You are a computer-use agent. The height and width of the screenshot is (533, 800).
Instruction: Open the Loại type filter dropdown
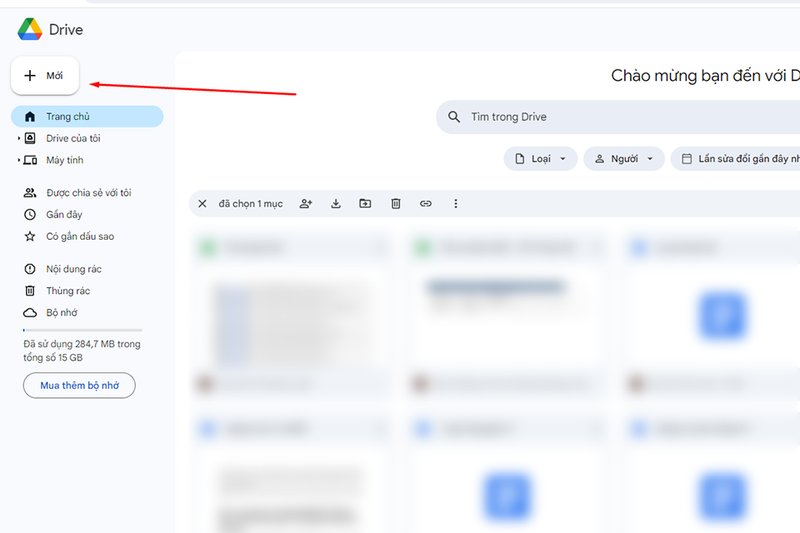pyautogui.click(x=540, y=159)
